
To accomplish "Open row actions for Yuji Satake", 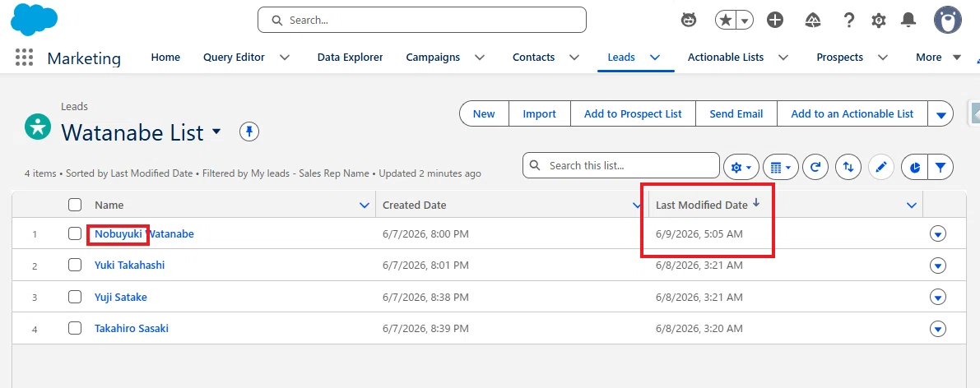I will (x=938, y=297).
